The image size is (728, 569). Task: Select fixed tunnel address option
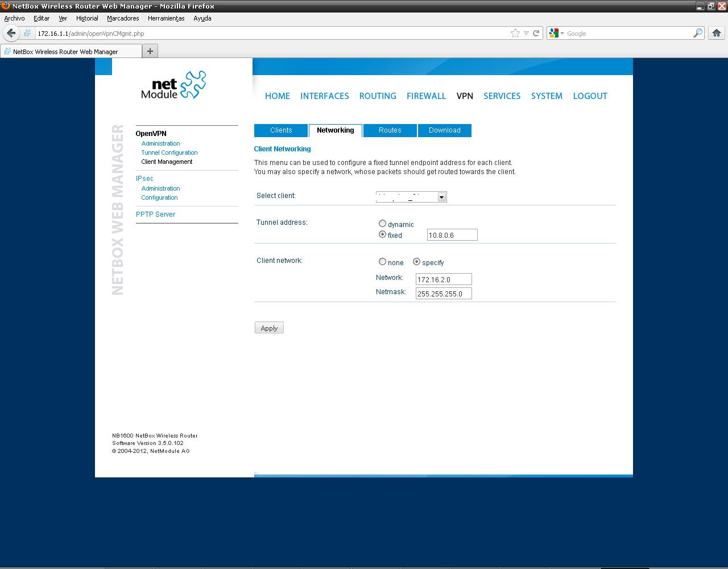point(382,234)
